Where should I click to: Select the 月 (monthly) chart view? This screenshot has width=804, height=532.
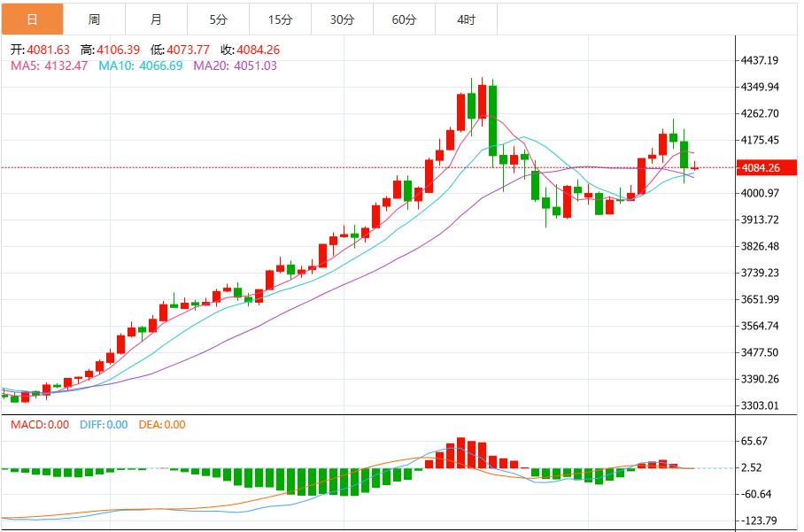pyautogui.click(x=152, y=17)
